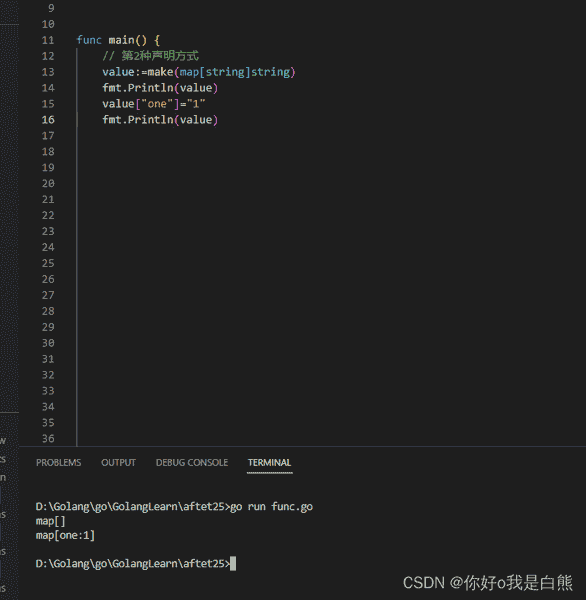This screenshot has width=586, height=600.
Task: Click the map[one:1] terminal output
Action: tap(65, 535)
